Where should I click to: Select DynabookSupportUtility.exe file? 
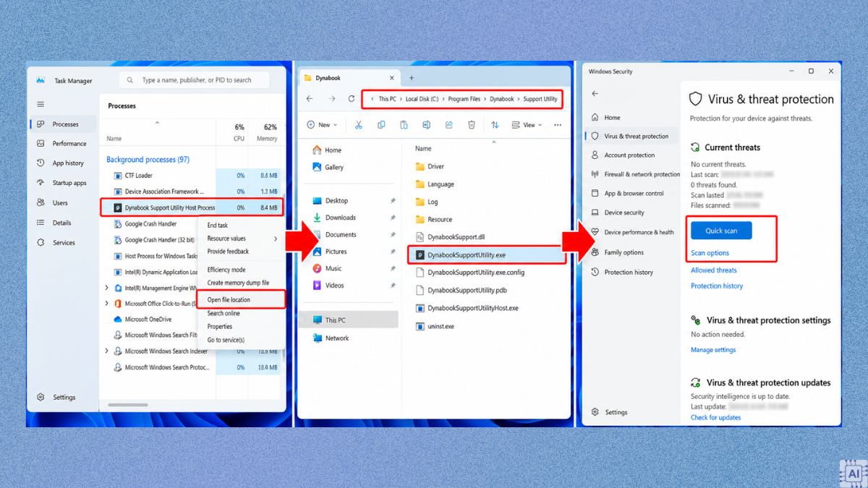(x=487, y=255)
